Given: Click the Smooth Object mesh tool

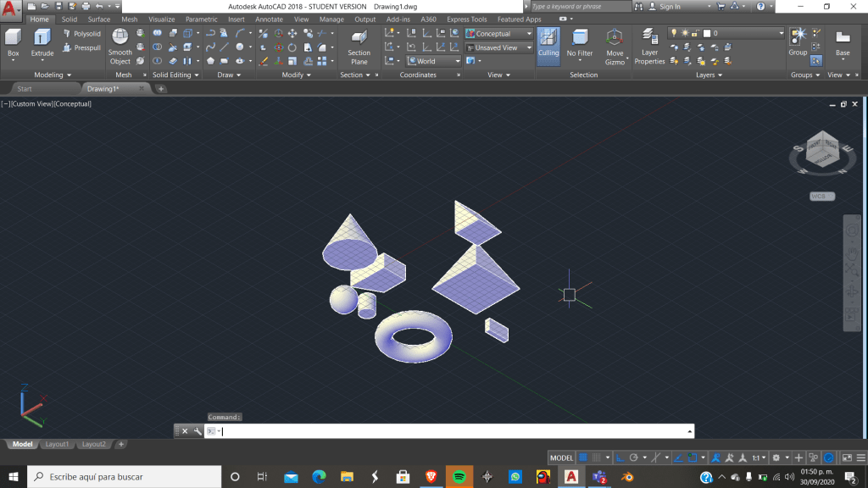Looking at the screenshot, I should pyautogui.click(x=120, y=45).
